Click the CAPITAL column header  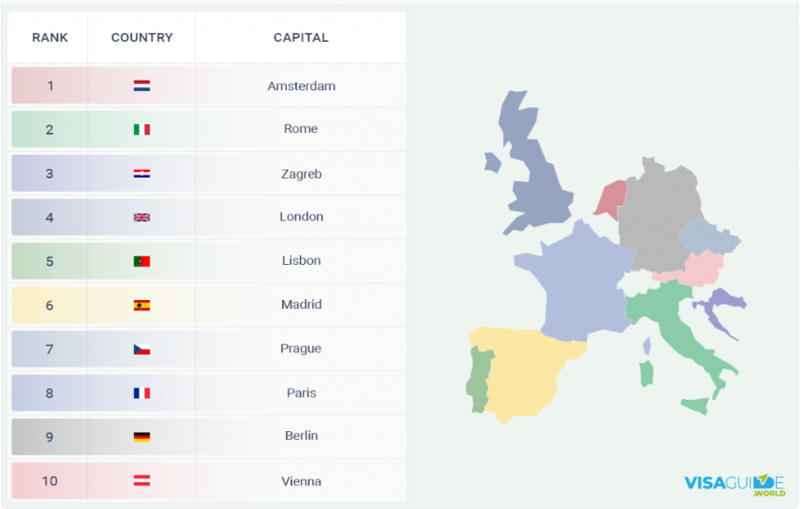click(301, 38)
